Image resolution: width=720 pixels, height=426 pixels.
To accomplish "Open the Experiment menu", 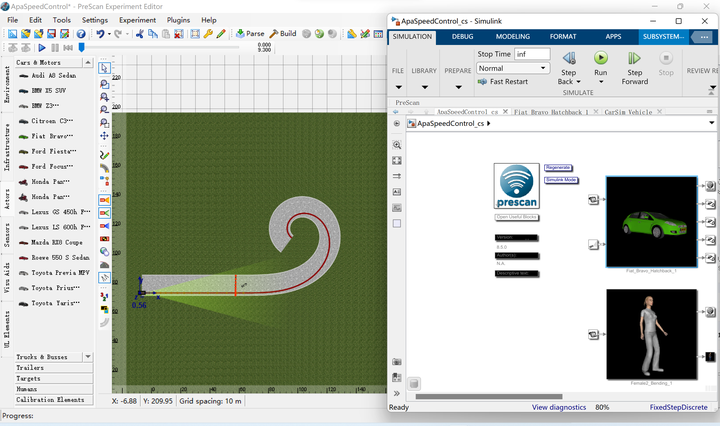I will point(137,20).
